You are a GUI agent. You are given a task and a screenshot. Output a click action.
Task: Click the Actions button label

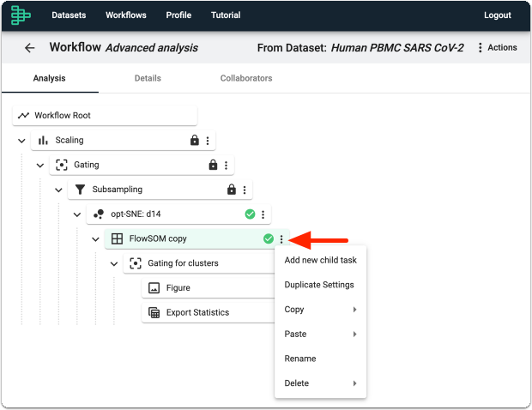click(502, 47)
